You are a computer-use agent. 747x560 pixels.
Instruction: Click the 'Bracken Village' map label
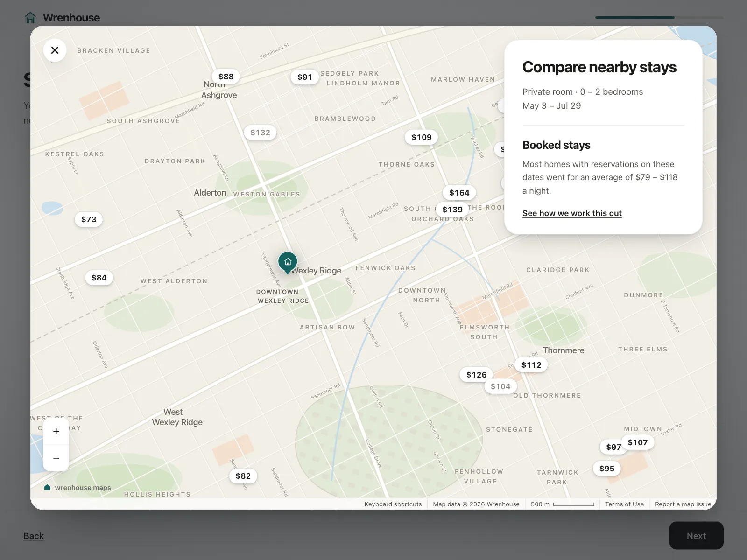114,50
